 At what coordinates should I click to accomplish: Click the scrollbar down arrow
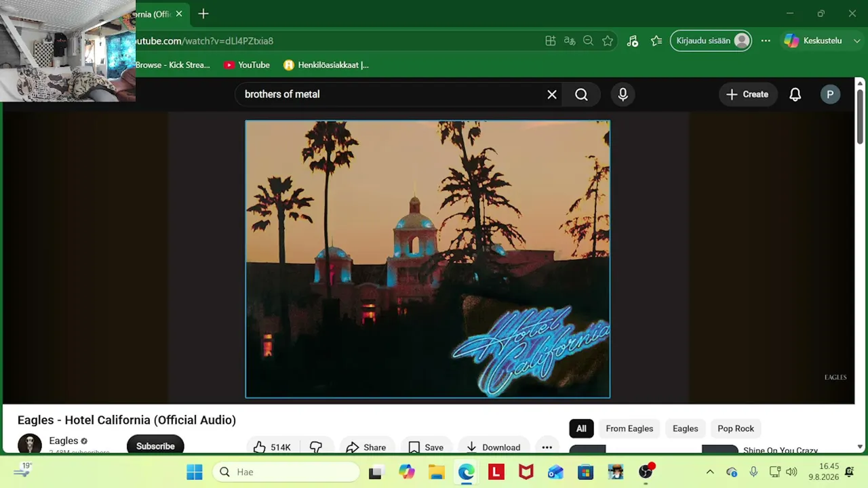click(x=860, y=447)
